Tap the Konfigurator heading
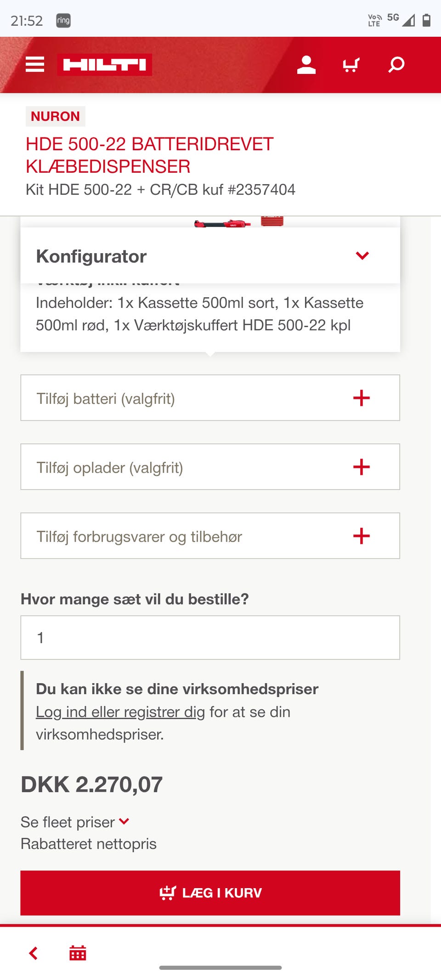The height and width of the screenshot is (980, 441). tap(91, 256)
